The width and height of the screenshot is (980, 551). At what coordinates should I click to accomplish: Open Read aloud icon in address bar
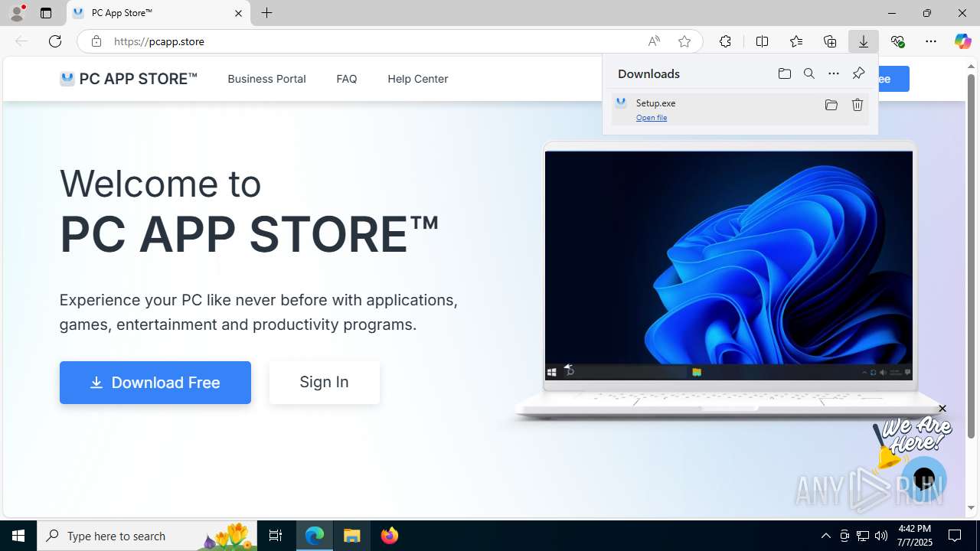point(654,41)
